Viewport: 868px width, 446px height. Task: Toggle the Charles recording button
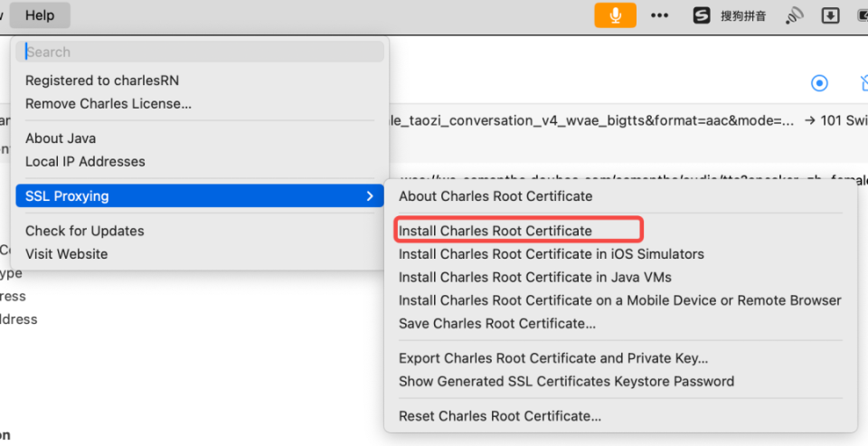819,83
